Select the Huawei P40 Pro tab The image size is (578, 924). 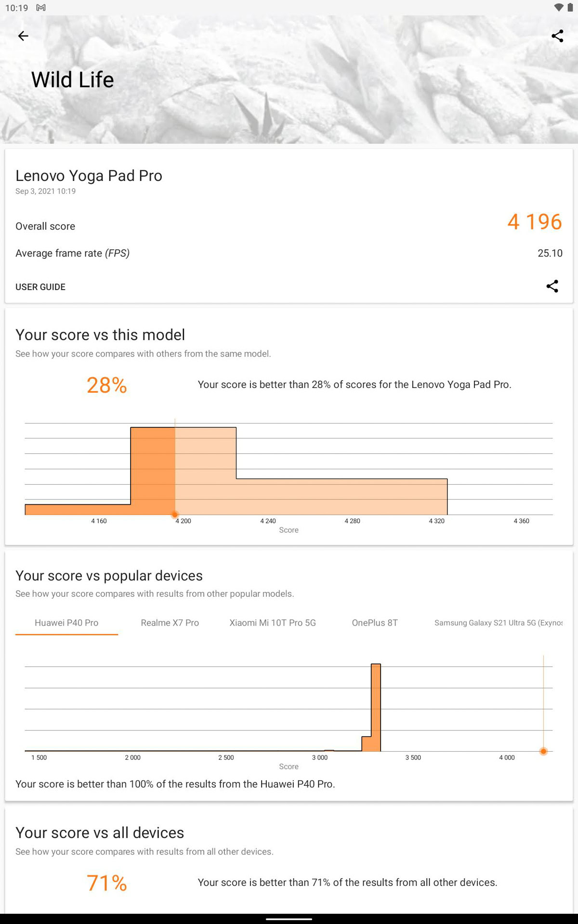pyautogui.click(x=66, y=623)
